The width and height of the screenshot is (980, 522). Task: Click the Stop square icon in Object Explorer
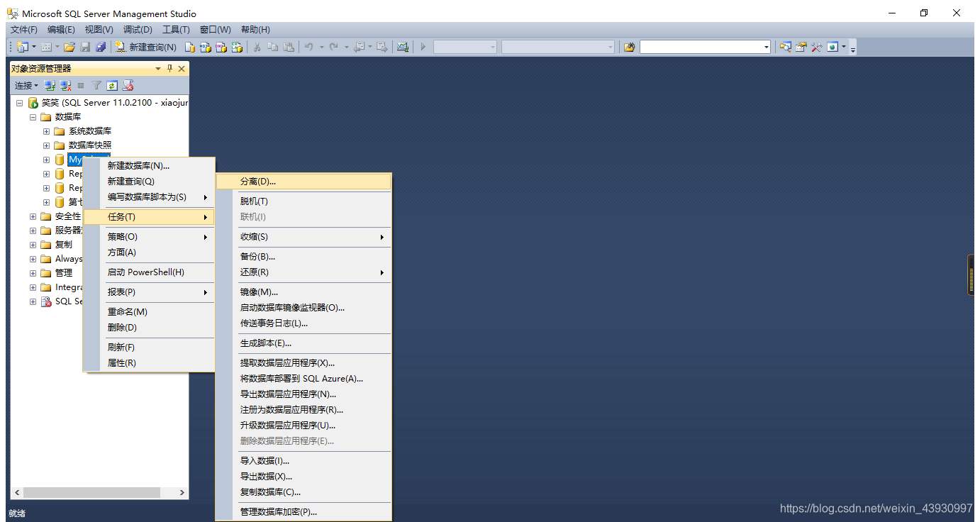pos(81,85)
